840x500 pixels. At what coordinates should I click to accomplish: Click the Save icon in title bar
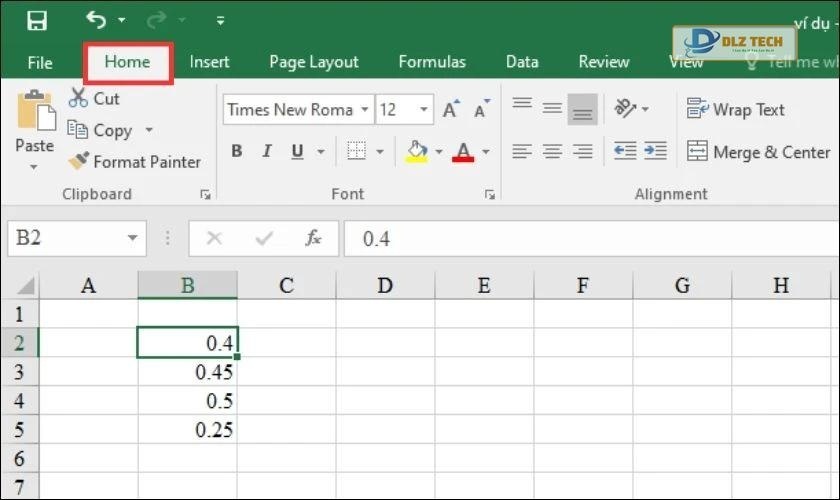(x=37, y=20)
